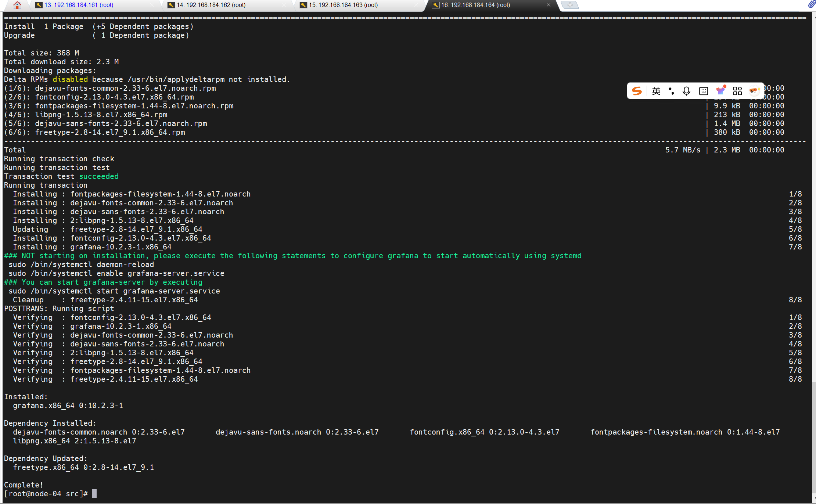Screen dimensions: 816x504
Task: Click 'libpng.x86_64 2:1.5.13-8.el7' text
Action: coord(75,441)
